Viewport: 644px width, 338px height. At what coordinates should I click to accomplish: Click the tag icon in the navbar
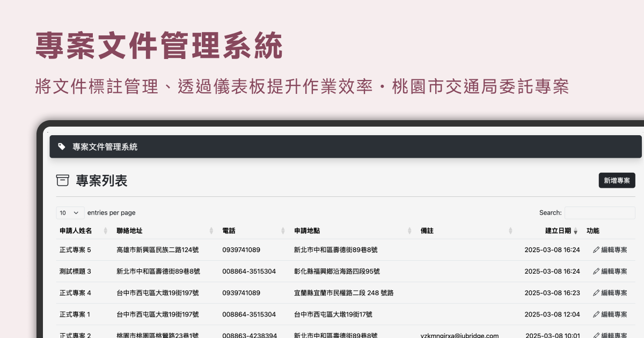(x=62, y=146)
